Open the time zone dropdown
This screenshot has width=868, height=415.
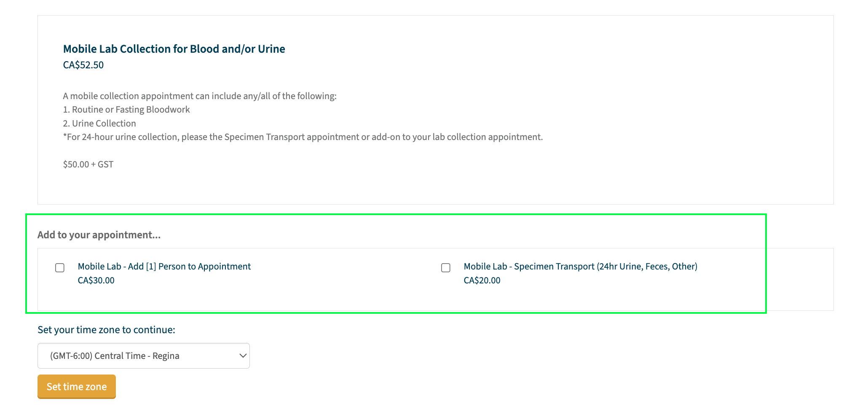143,356
